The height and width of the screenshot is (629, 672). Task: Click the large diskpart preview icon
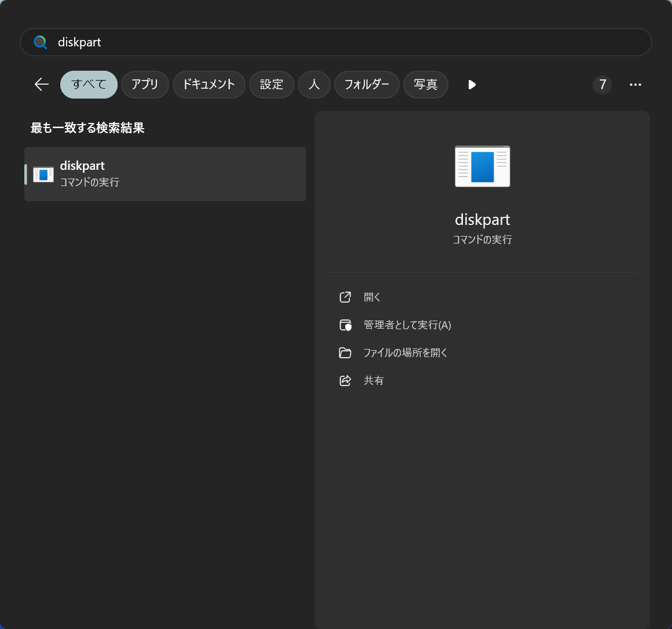pyautogui.click(x=482, y=166)
